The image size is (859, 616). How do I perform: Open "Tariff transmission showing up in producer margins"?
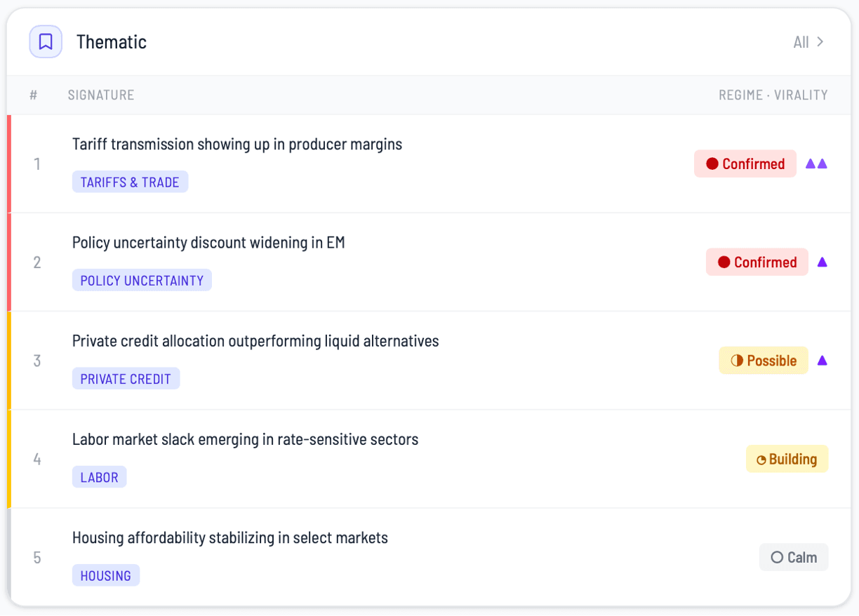(x=237, y=145)
